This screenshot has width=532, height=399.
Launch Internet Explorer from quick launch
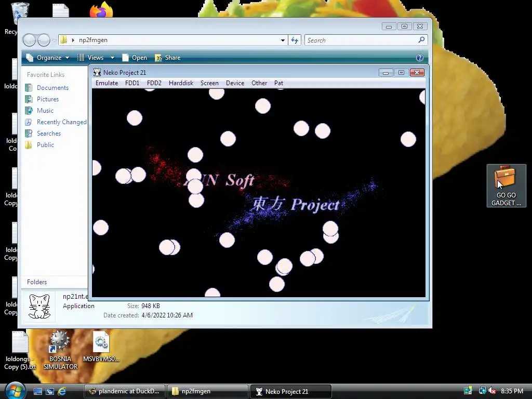tap(62, 391)
